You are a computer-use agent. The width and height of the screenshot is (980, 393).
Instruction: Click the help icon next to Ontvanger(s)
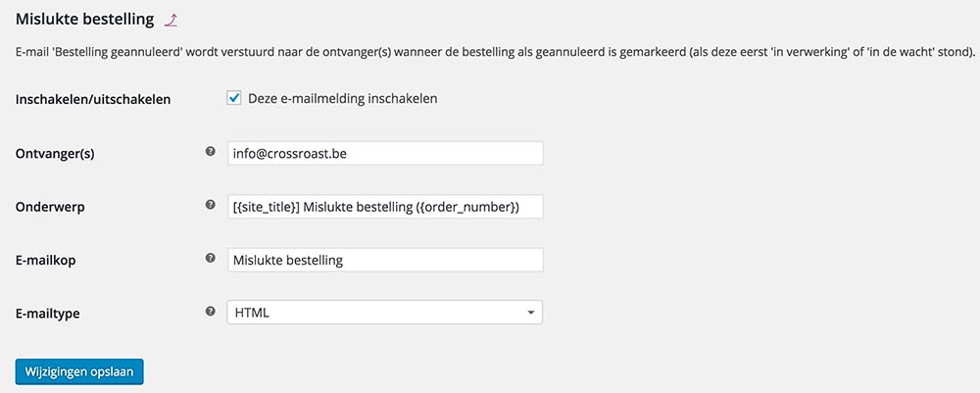[210, 152]
